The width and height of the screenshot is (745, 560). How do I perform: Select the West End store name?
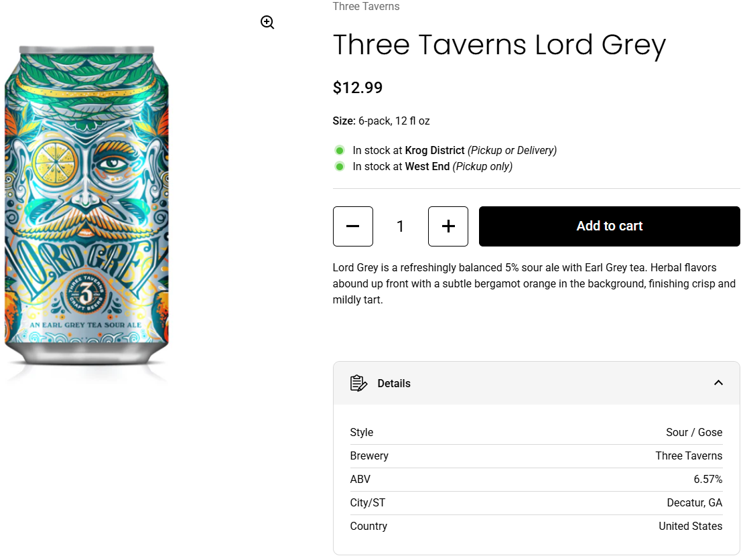(x=427, y=166)
